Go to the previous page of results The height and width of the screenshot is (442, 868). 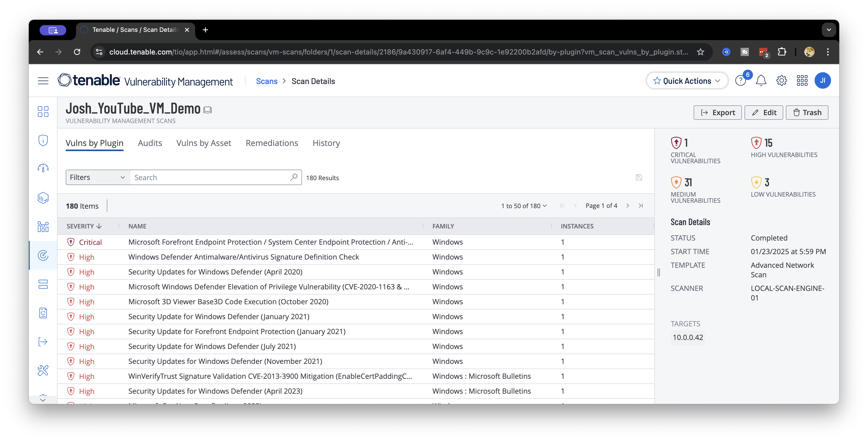pos(575,206)
